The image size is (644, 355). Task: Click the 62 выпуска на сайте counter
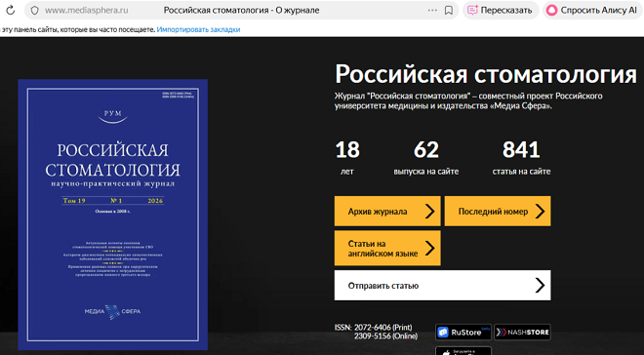(x=425, y=158)
